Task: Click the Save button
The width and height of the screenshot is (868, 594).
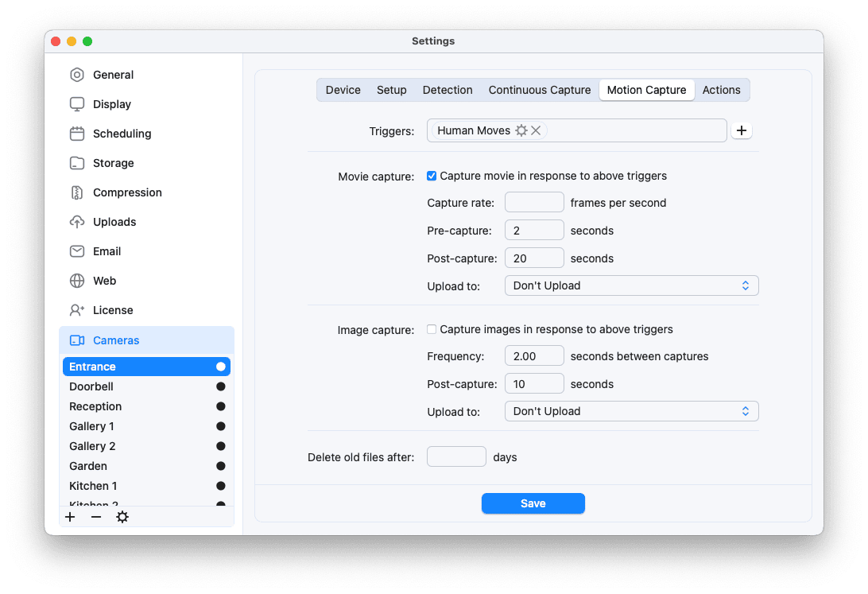Action: tap(533, 503)
